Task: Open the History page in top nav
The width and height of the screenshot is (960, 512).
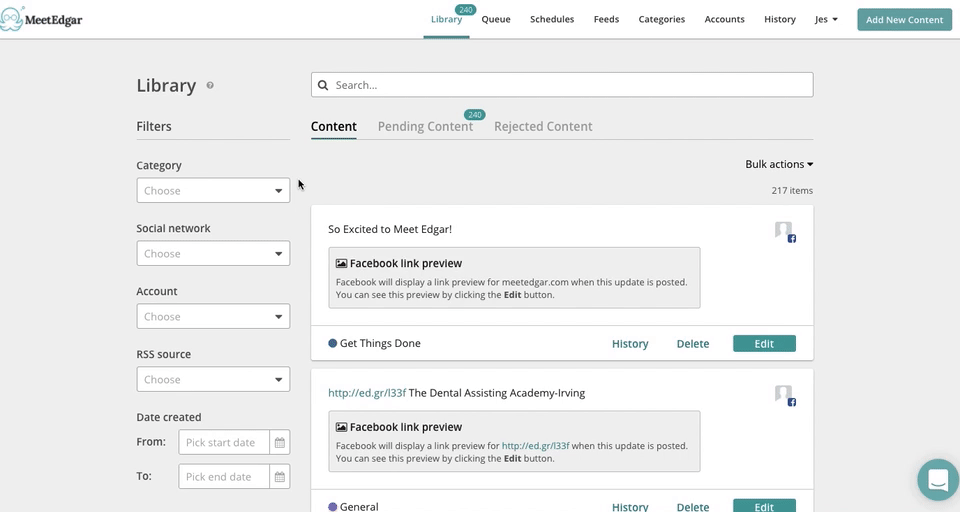Action: pyautogui.click(x=780, y=20)
